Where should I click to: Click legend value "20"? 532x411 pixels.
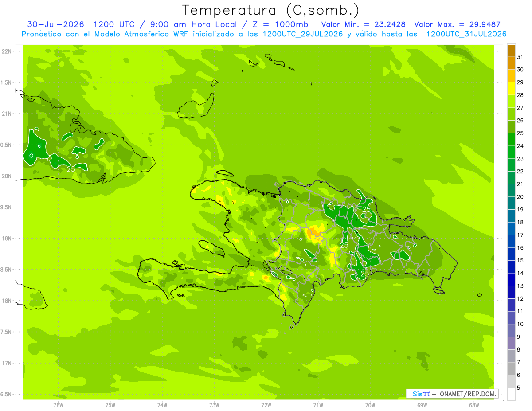520,197
